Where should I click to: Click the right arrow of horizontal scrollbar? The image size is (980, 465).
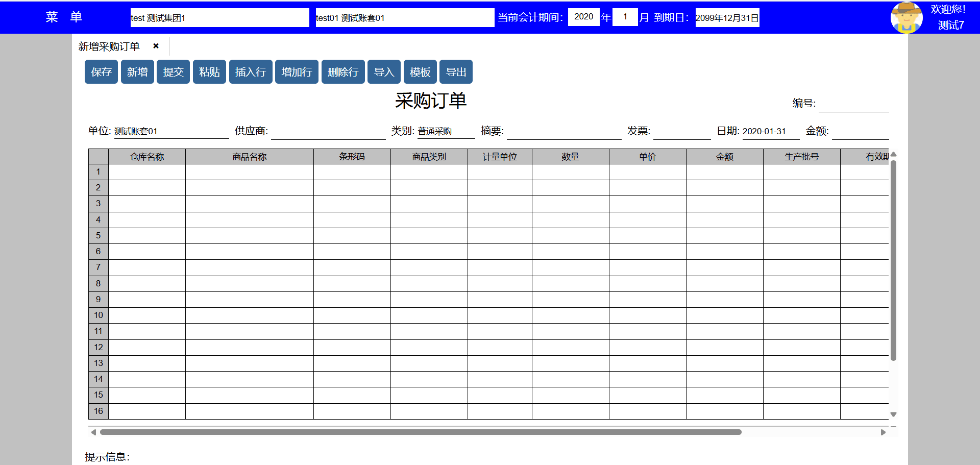click(883, 432)
